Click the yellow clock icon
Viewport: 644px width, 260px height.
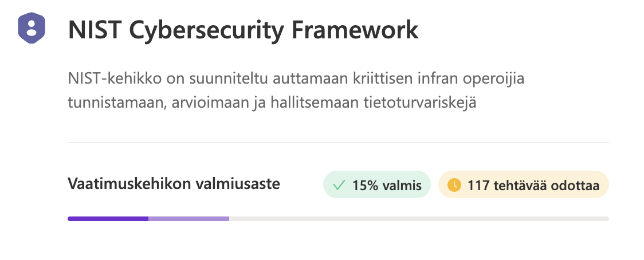tap(454, 185)
